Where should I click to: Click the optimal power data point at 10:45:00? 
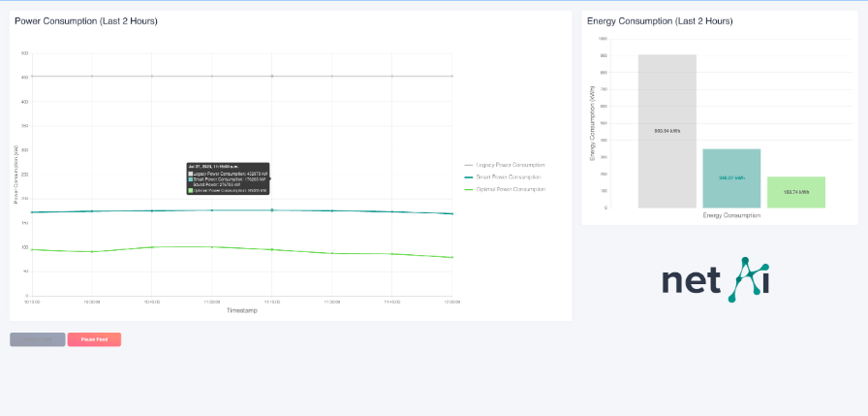click(x=152, y=246)
